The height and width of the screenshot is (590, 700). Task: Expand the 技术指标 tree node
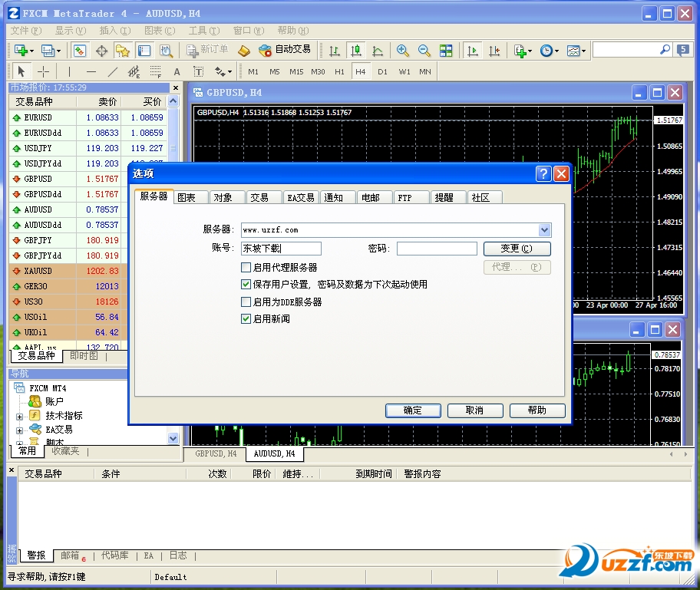click(x=20, y=416)
